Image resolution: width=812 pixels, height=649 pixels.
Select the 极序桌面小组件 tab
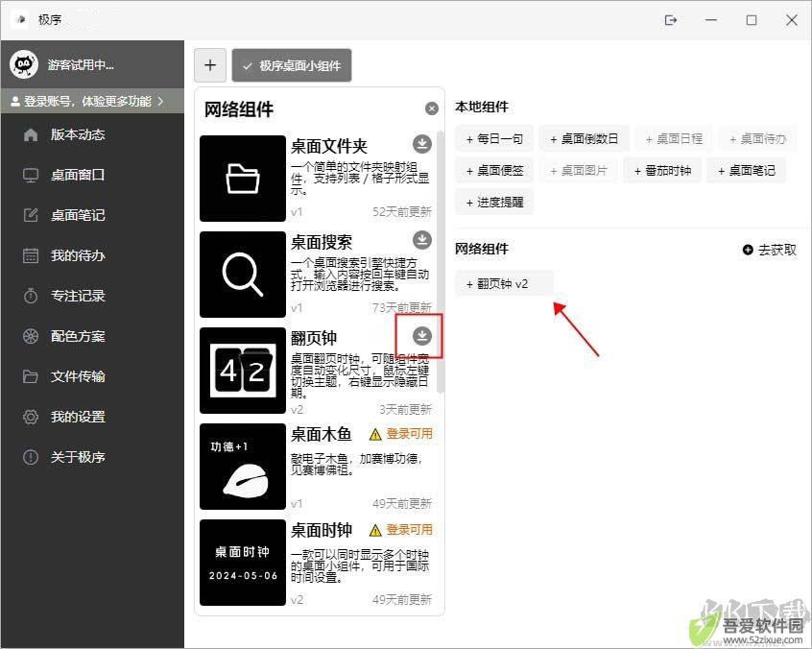292,65
